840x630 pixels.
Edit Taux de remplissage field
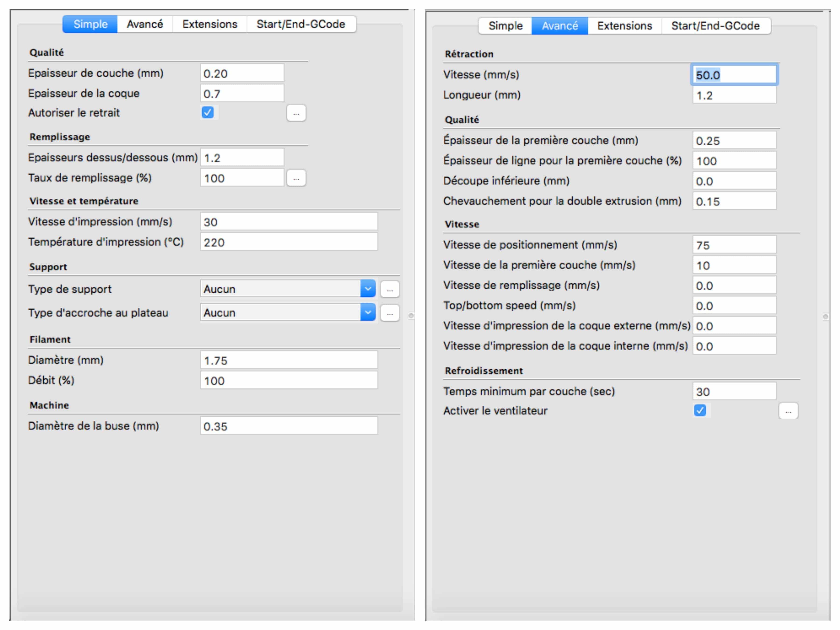coord(242,178)
